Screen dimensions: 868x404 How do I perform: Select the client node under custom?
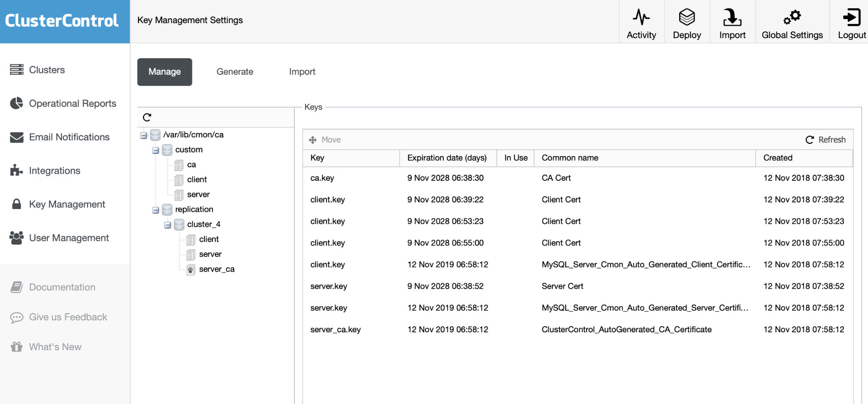click(197, 179)
